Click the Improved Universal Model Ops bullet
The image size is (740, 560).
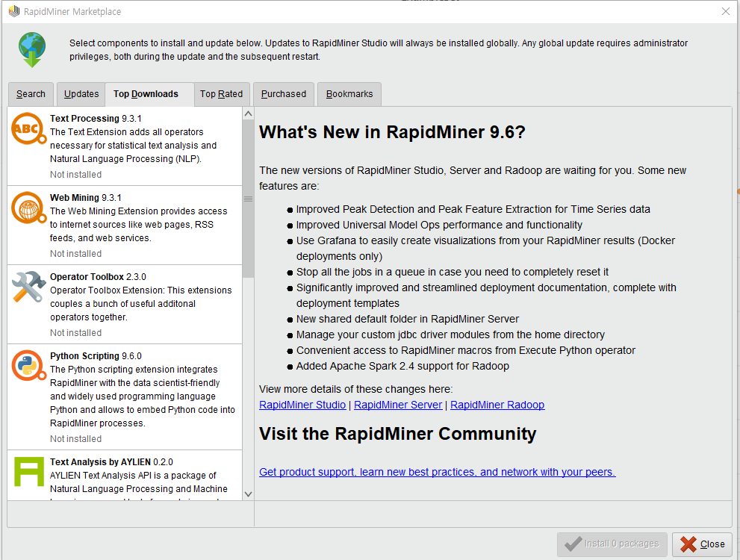pyautogui.click(x=439, y=225)
